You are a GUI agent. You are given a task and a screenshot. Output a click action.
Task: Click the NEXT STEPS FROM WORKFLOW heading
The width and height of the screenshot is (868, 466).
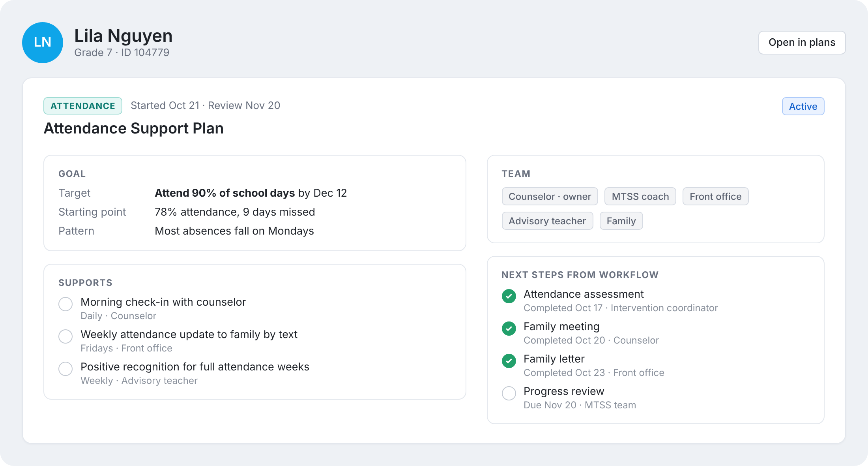pos(580,275)
